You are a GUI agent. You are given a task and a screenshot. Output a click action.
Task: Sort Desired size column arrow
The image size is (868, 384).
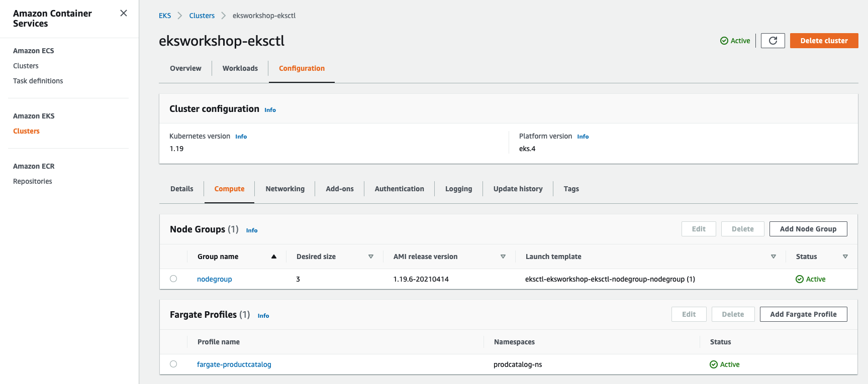(371, 257)
